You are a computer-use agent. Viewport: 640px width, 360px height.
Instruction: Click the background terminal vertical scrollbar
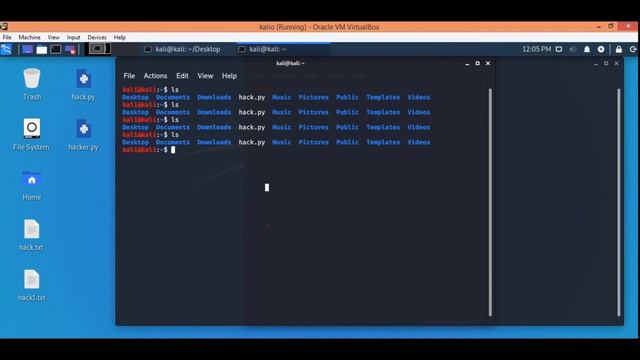coord(619,202)
